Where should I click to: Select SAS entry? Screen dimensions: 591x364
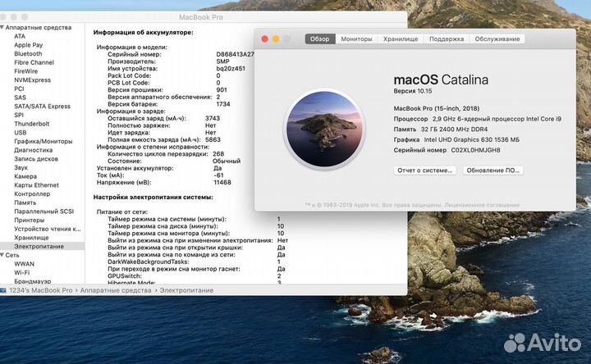[20, 98]
